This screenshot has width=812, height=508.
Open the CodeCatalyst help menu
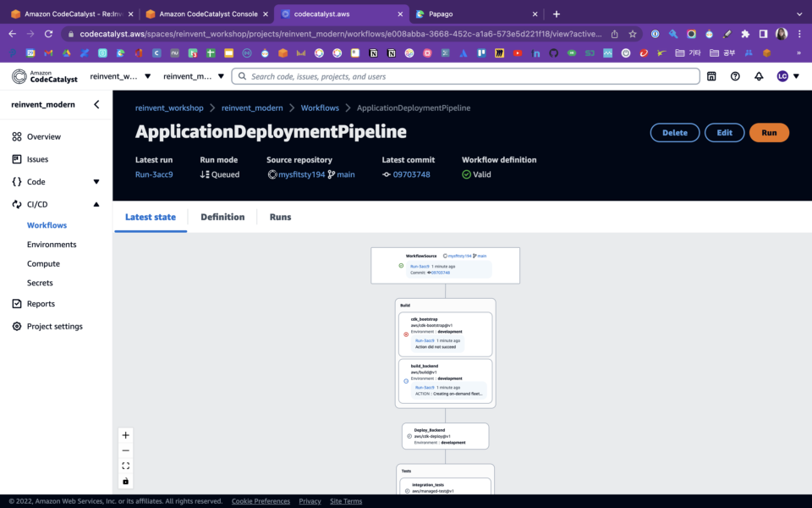point(734,75)
